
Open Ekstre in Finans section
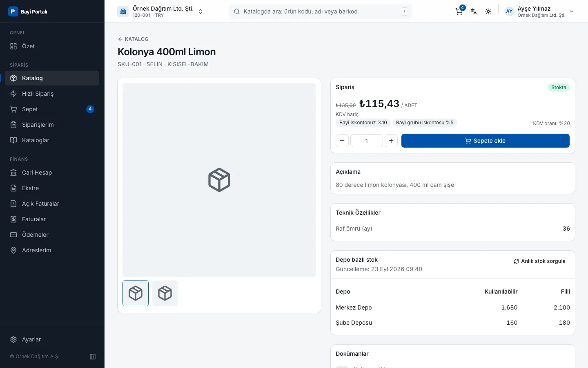click(52, 188)
